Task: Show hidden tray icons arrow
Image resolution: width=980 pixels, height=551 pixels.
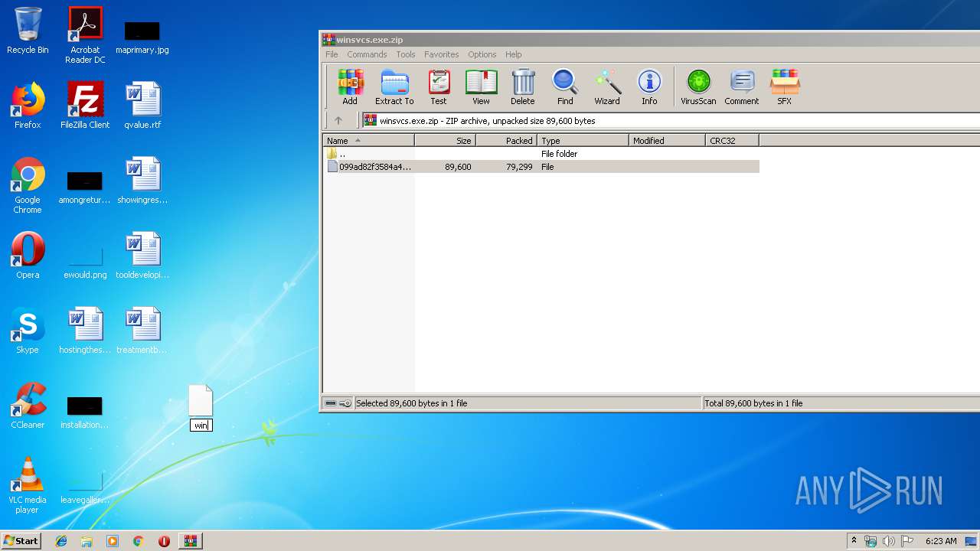Action: pos(854,541)
